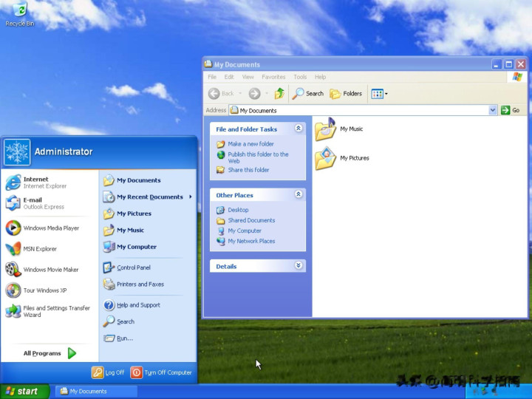Expand the Details panel
This screenshot has height=399, width=532.
tap(299, 265)
